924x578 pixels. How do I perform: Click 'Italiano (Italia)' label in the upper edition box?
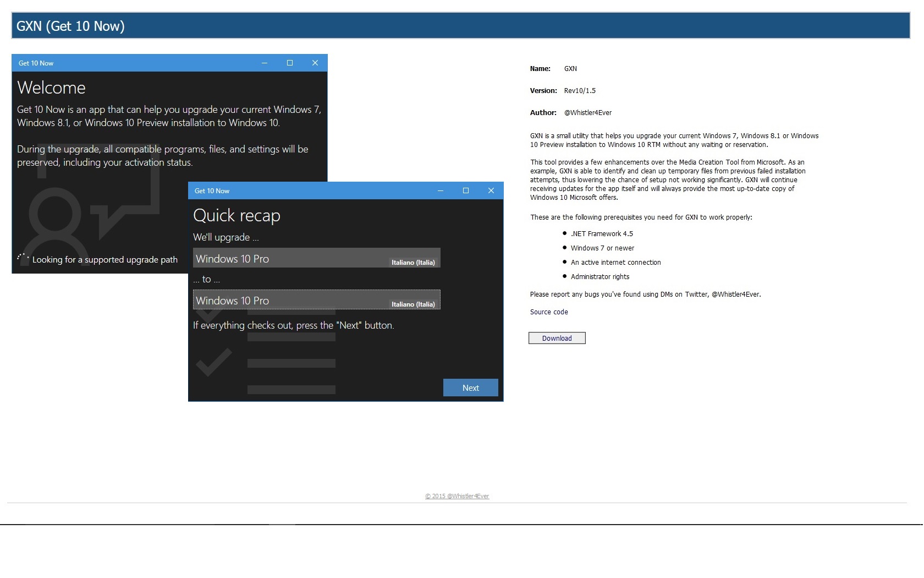[x=413, y=263]
